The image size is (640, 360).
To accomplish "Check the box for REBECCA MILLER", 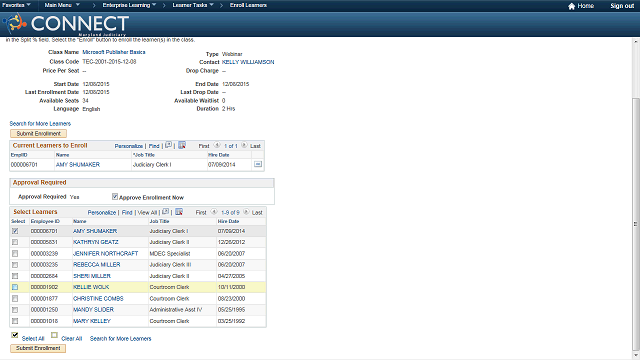I will point(15,264).
